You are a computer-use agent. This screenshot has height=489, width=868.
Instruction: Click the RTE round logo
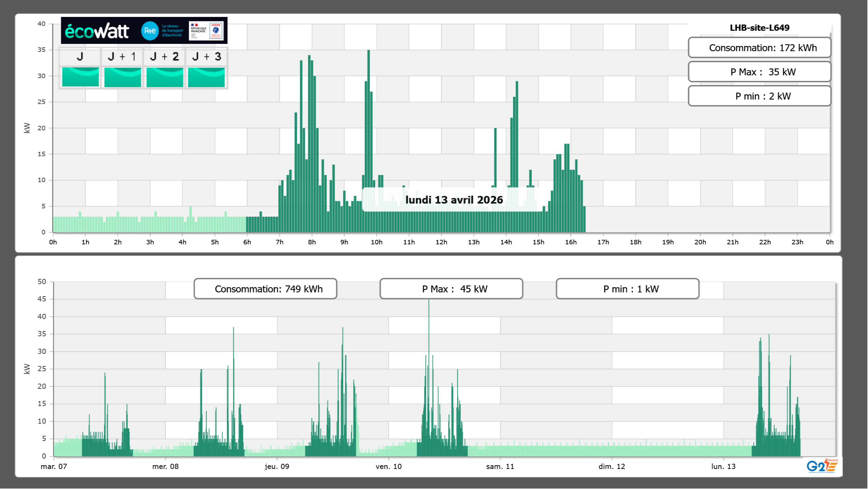[x=150, y=31]
